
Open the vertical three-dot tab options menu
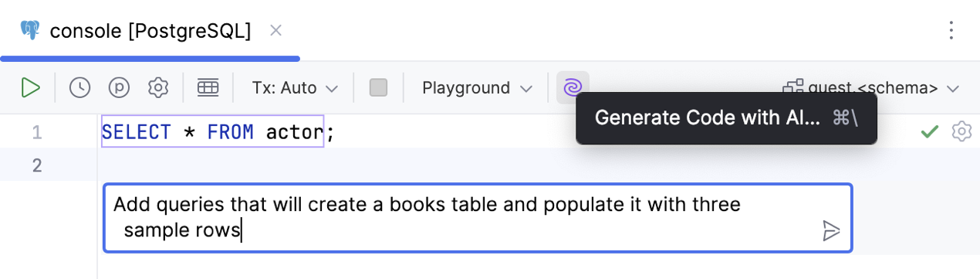point(951,30)
